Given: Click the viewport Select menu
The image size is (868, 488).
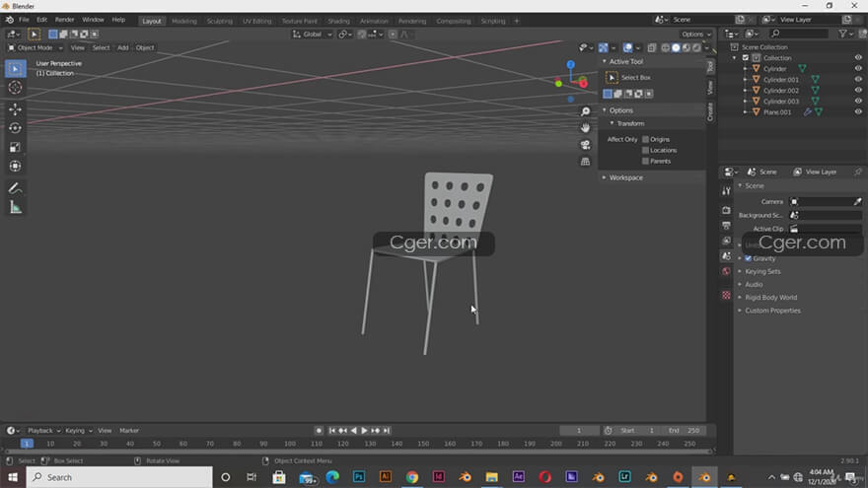Looking at the screenshot, I should (x=101, y=47).
